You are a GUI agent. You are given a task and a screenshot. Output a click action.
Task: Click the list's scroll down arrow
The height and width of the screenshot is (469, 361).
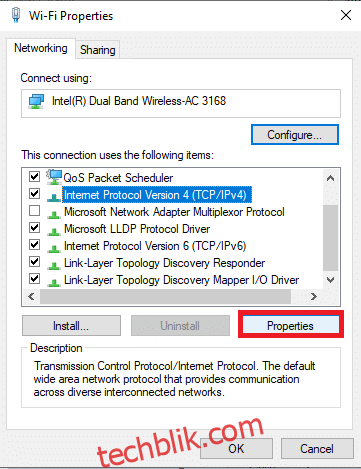[x=330, y=280]
